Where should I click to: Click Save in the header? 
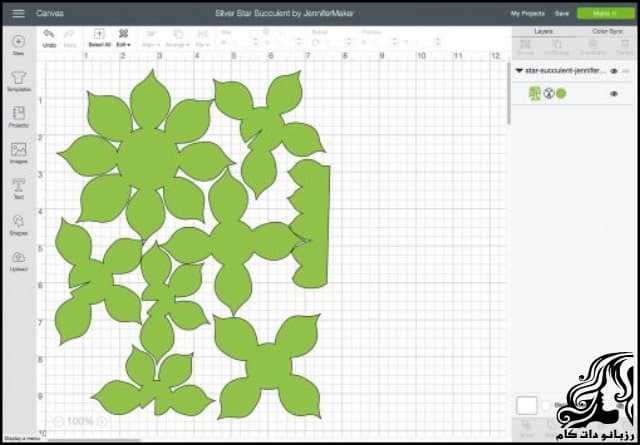tap(562, 13)
